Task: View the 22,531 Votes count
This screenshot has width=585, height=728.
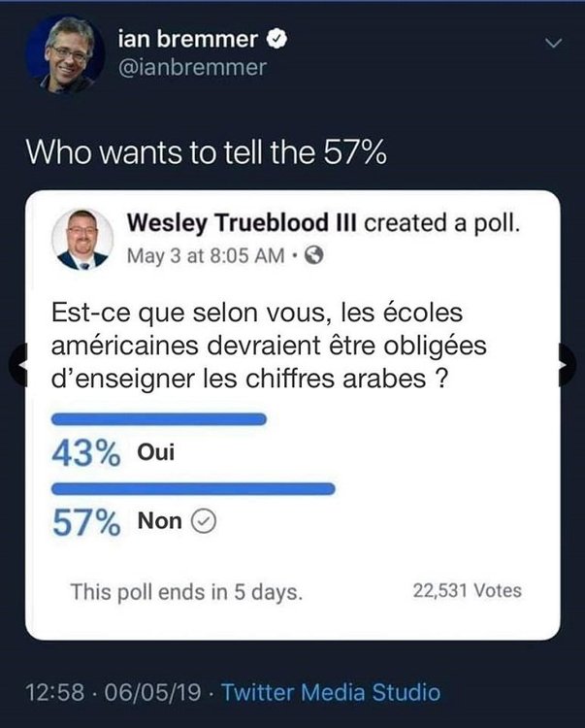Action: coord(467,590)
